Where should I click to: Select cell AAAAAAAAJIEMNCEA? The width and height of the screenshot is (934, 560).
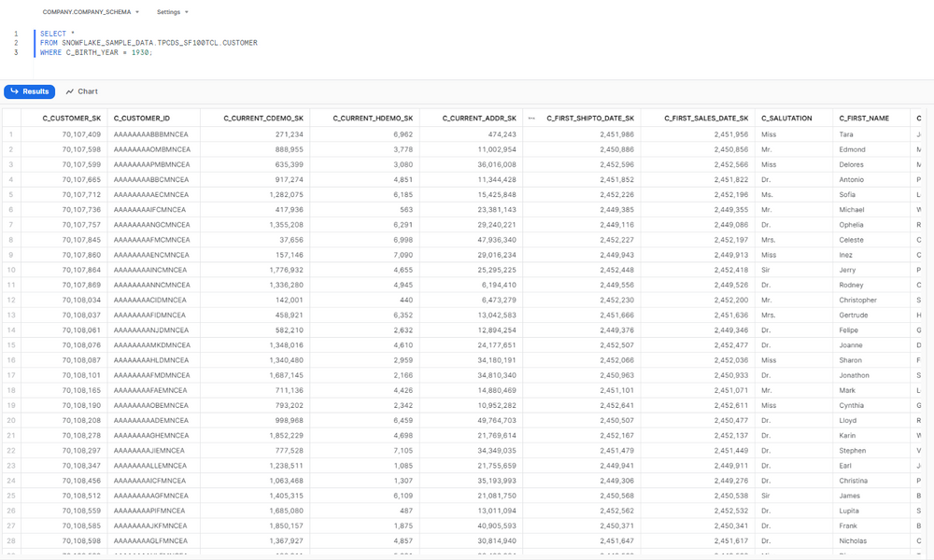tap(149, 451)
